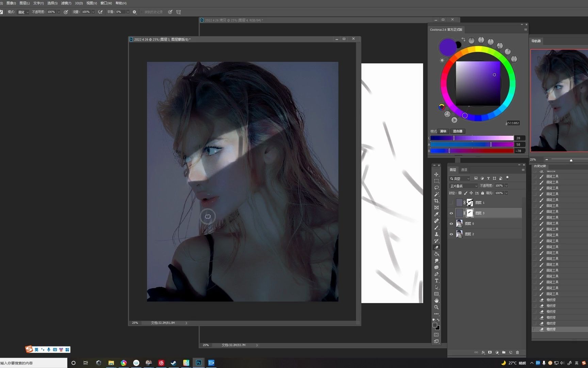Open flow 流量 dropdown arrow
Image resolution: width=588 pixels, height=368 pixels.
[93, 12]
